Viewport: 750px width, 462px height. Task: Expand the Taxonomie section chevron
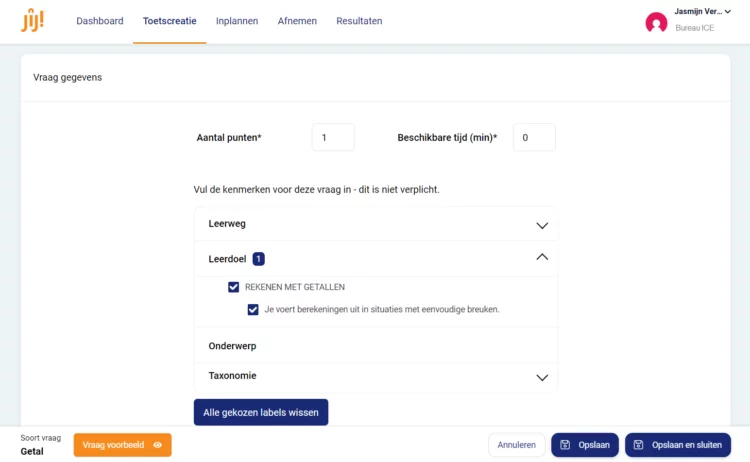(542, 377)
